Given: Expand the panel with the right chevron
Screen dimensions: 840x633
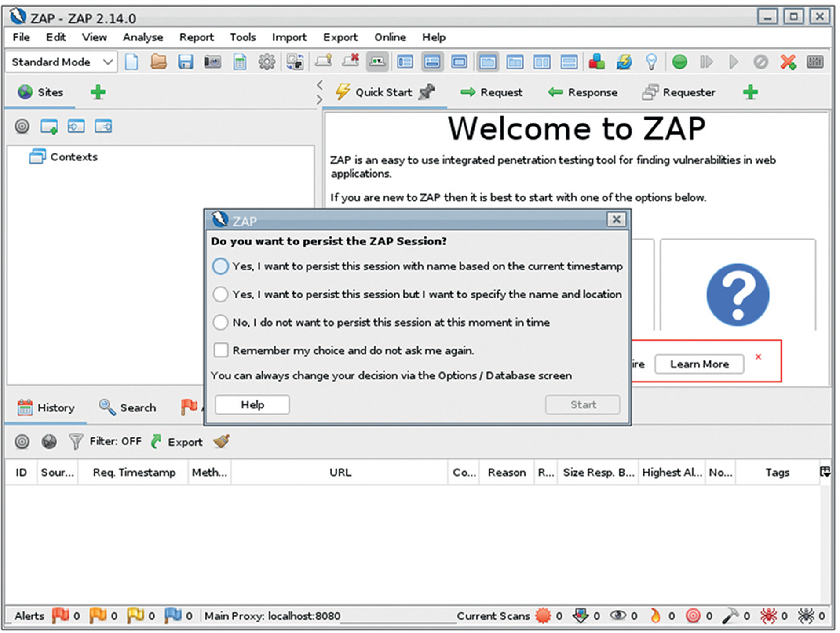Looking at the screenshot, I should tap(320, 100).
